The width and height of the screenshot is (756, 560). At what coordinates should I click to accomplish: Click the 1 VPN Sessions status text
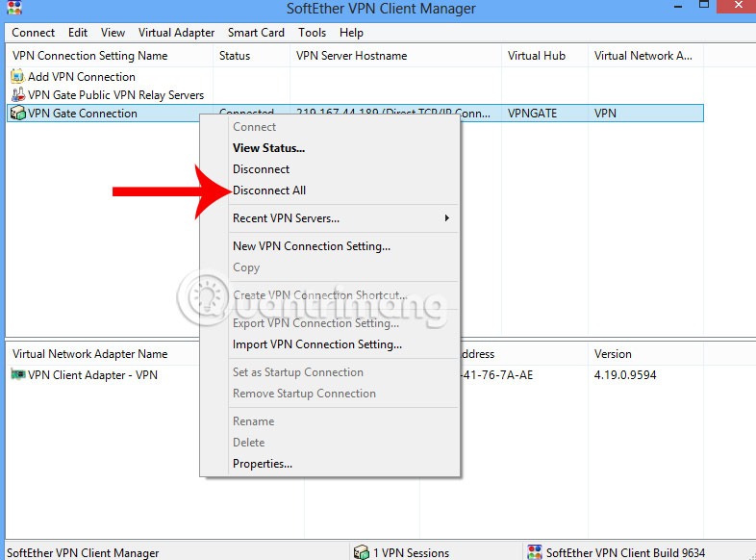point(411,552)
